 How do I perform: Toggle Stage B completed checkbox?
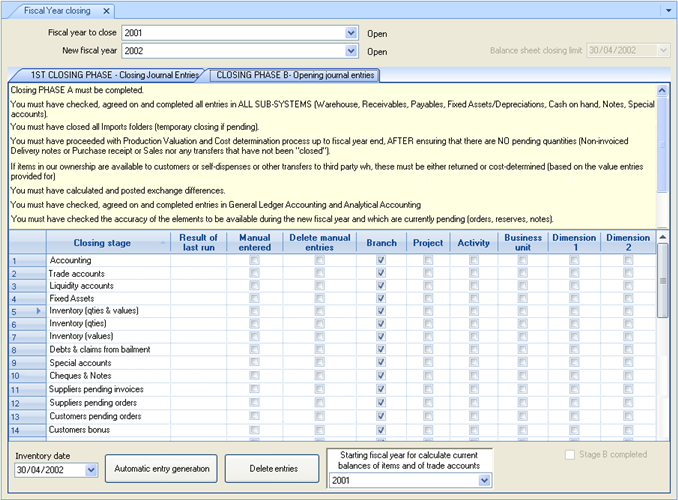pyautogui.click(x=570, y=455)
